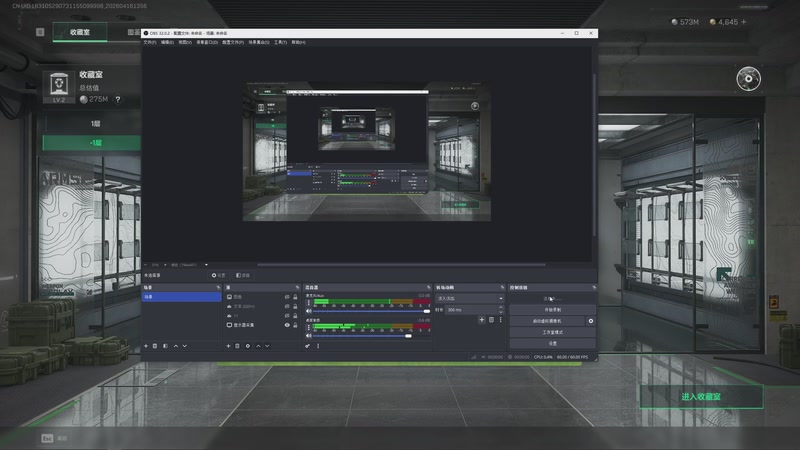The width and height of the screenshot is (800, 450).
Task: Mute the 麦克风/Aux channel speaker icon
Action: pyautogui.click(x=309, y=311)
